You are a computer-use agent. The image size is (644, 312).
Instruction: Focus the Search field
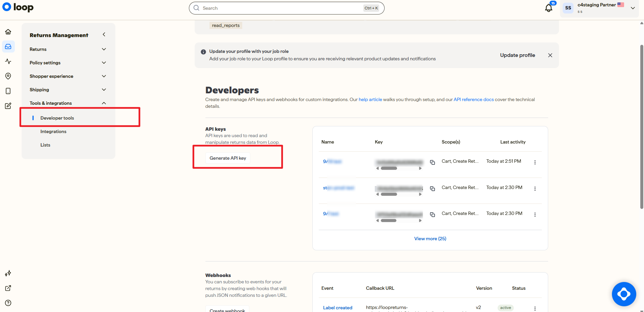click(x=286, y=8)
